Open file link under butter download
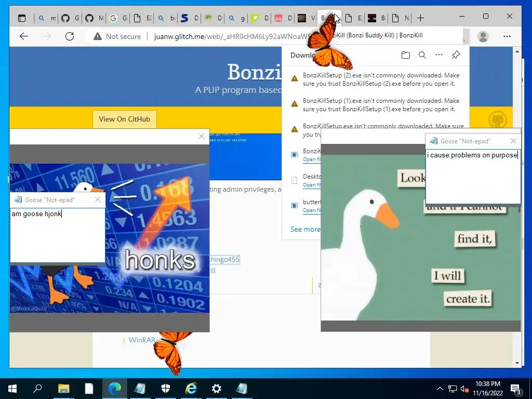Screen dimensions: 532x399 [312, 210]
